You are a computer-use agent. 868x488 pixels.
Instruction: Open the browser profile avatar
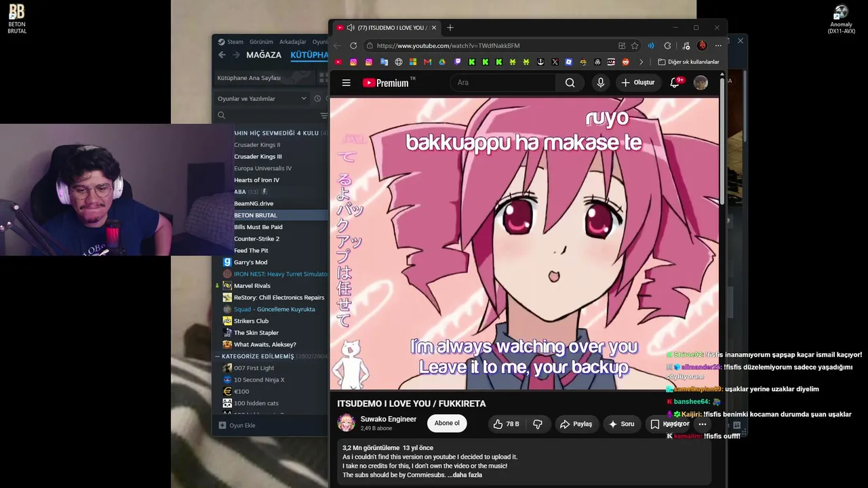pos(702,45)
